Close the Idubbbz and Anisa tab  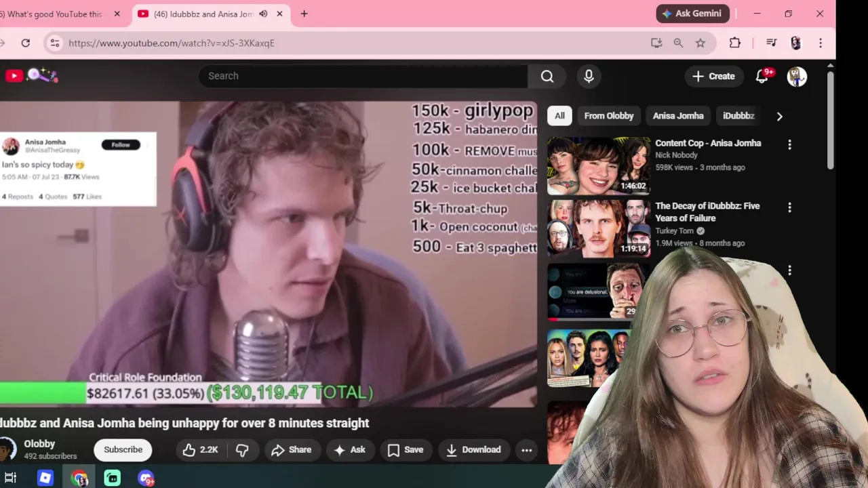(279, 14)
